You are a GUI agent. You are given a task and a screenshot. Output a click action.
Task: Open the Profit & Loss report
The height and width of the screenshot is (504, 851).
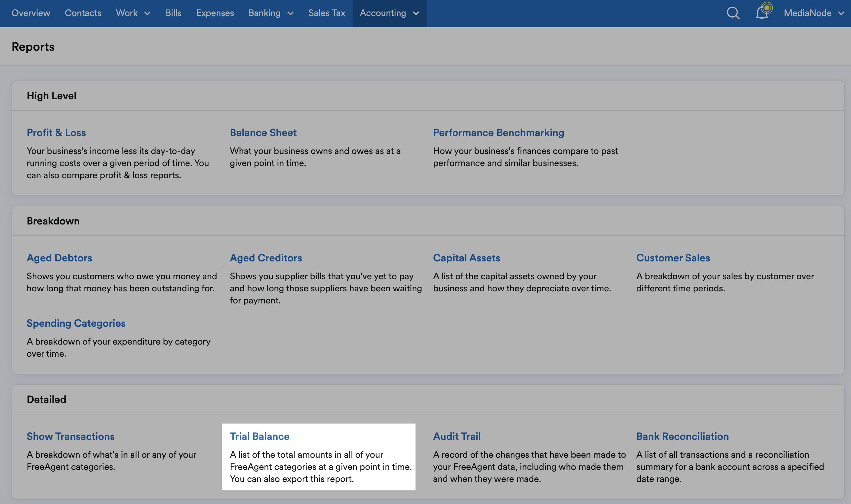click(56, 133)
